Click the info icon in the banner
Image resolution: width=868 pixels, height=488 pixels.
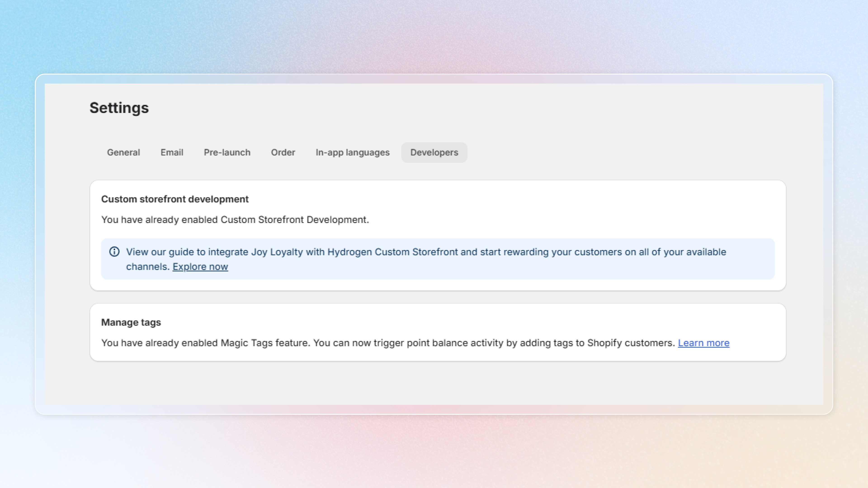(114, 252)
